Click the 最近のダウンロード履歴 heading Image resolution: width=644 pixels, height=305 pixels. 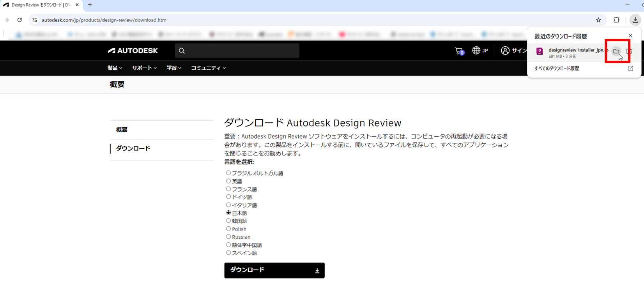pyautogui.click(x=561, y=36)
